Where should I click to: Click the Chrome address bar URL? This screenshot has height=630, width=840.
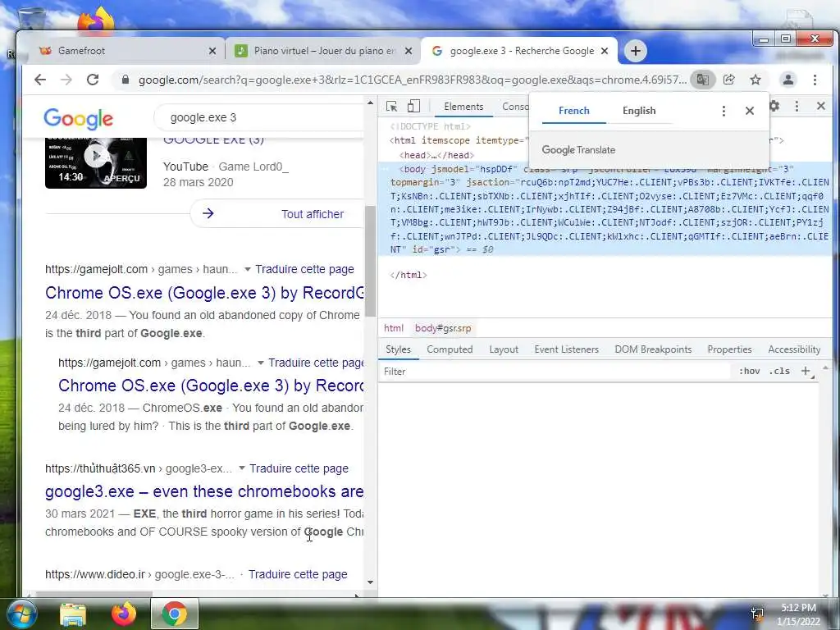(x=412, y=80)
